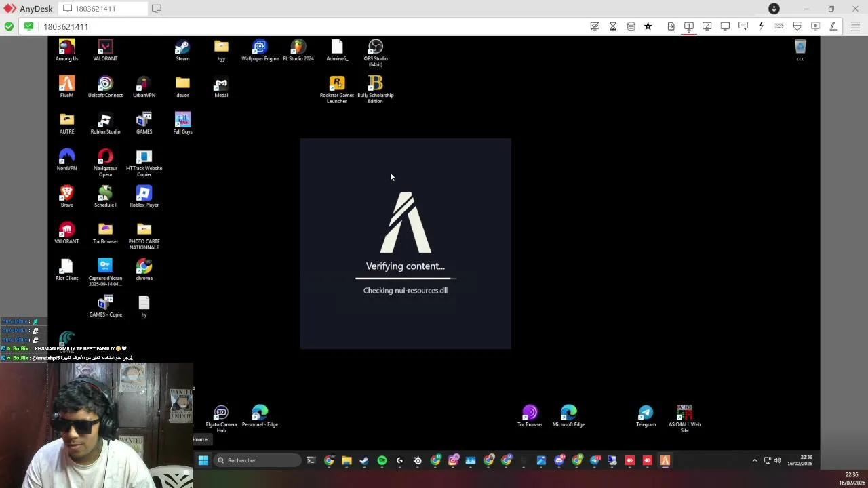The image size is (868, 488).
Task: Select the AUTRE folder icon
Action: [66, 124]
